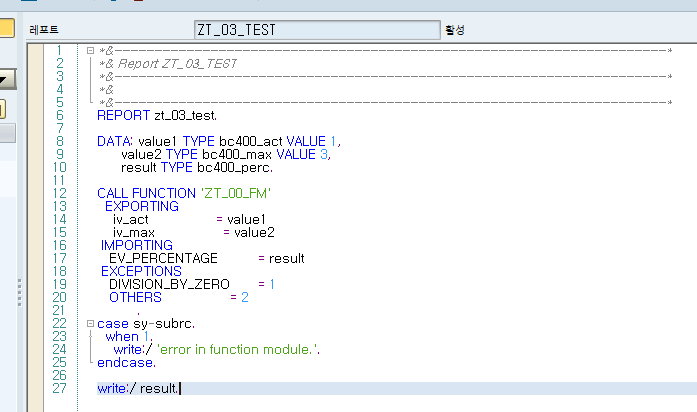Click line number 6 in the gutter
The width and height of the screenshot is (697, 412).
click(x=60, y=116)
